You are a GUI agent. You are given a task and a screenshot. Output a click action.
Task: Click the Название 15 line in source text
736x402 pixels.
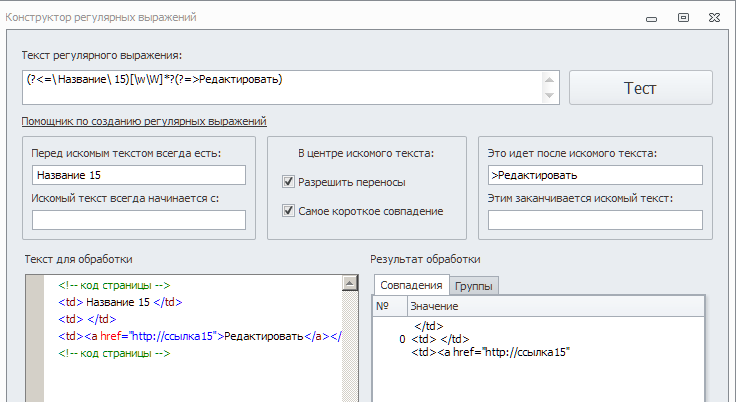pyautogui.click(x=120, y=301)
